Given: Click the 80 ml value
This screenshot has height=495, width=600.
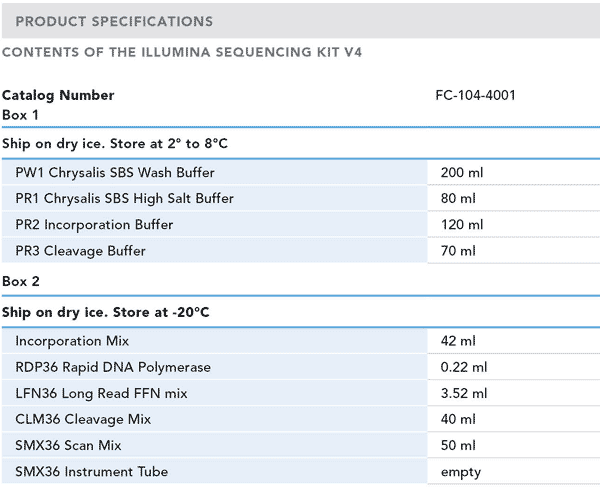Looking at the screenshot, I should [458, 199].
